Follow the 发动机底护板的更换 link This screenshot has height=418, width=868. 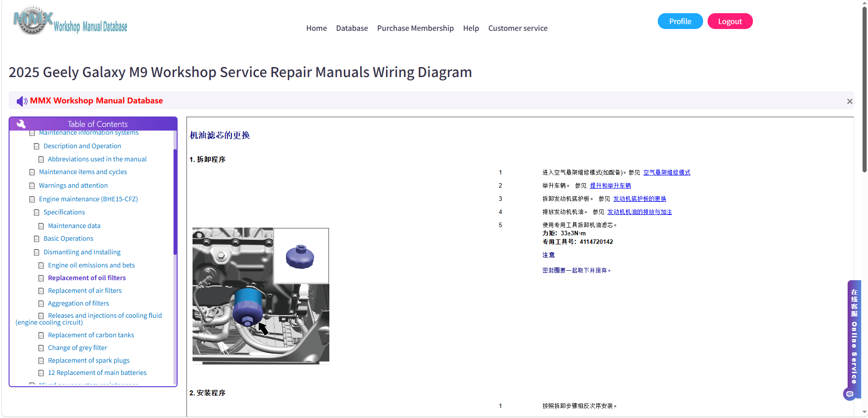pyautogui.click(x=639, y=199)
